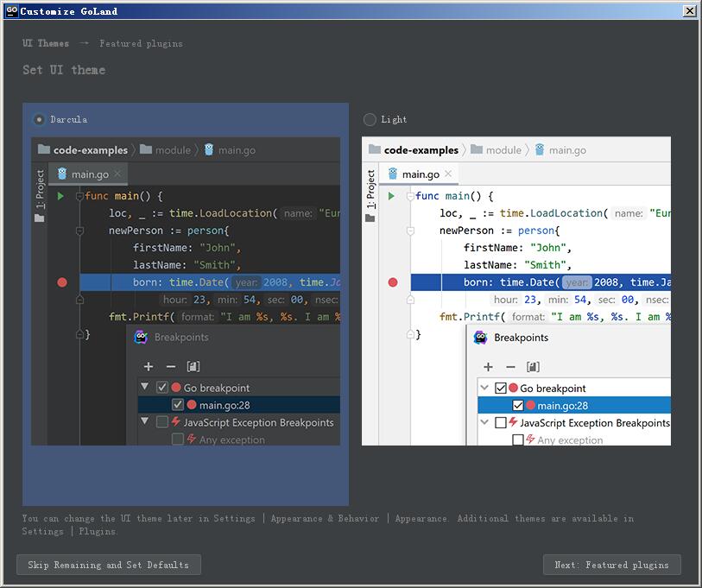Jump to the Featured plugins breadcrumb step
Screen dimensions: 702x588
point(141,43)
